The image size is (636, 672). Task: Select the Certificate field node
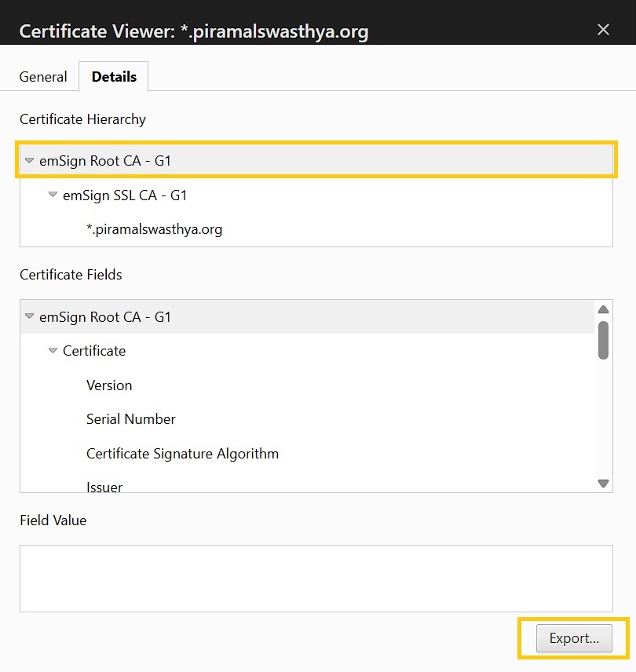click(x=94, y=351)
